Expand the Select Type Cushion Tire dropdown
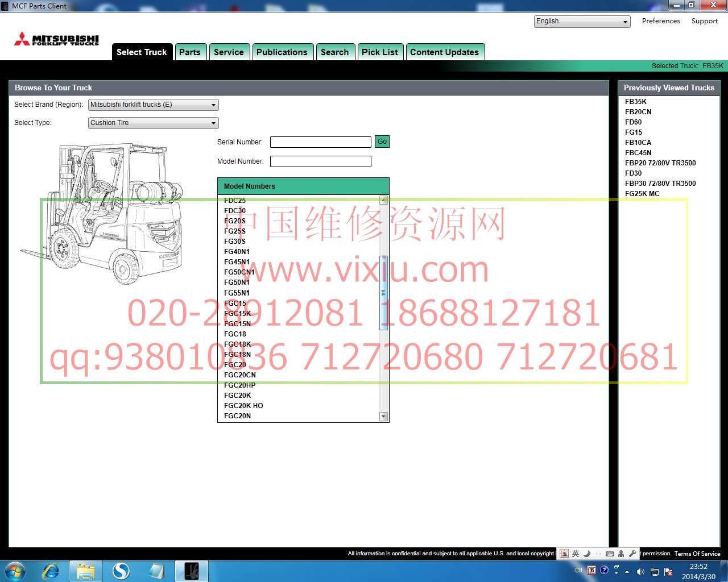Screen dimensions: 728x582 [154, 123]
